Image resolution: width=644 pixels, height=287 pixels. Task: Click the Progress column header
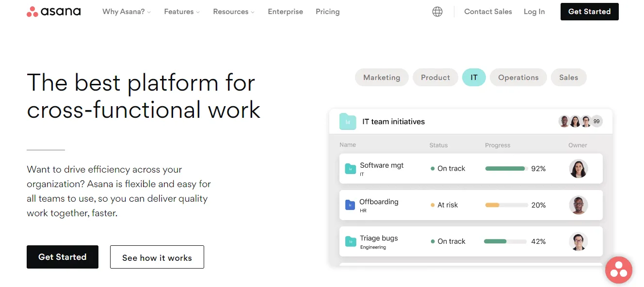[498, 145]
